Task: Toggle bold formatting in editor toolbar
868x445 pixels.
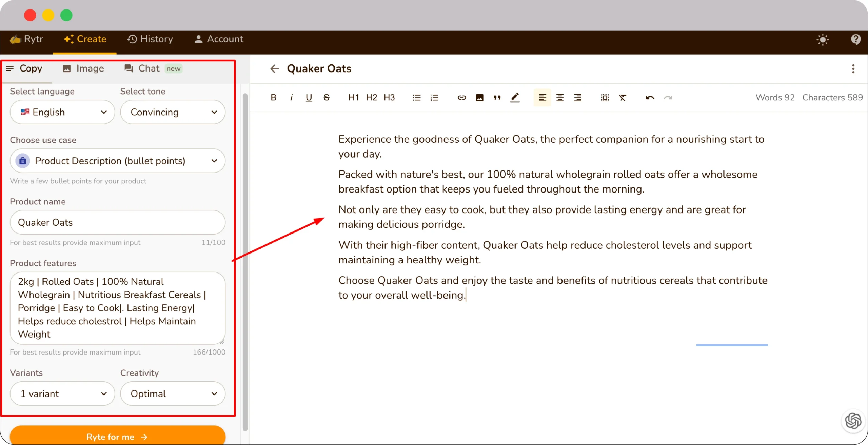Action: pyautogui.click(x=273, y=98)
